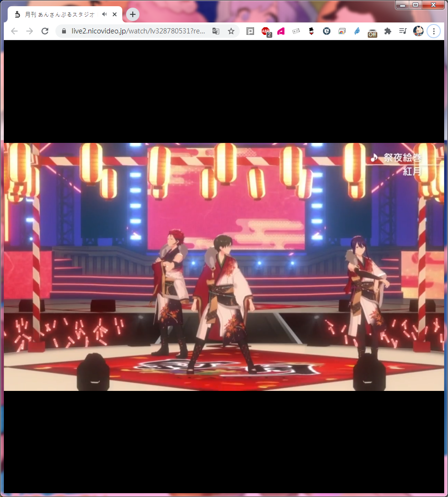Open the square-in-square extension icon
Image resolution: width=448 pixels, height=497 pixels.
pyautogui.click(x=250, y=31)
